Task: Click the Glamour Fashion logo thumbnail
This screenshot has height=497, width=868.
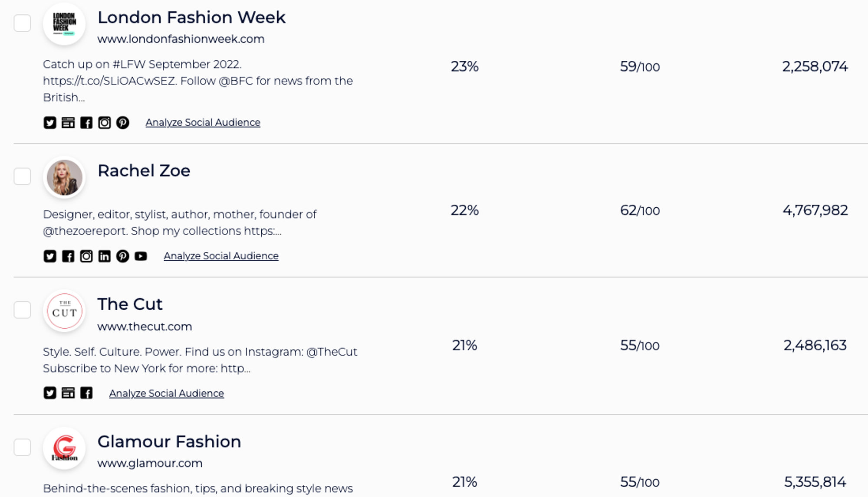Action: click(x=64, y=448)
